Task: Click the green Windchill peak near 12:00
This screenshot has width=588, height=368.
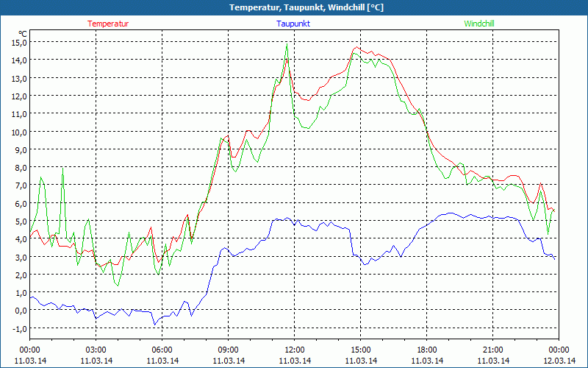Action: point(287,44)
